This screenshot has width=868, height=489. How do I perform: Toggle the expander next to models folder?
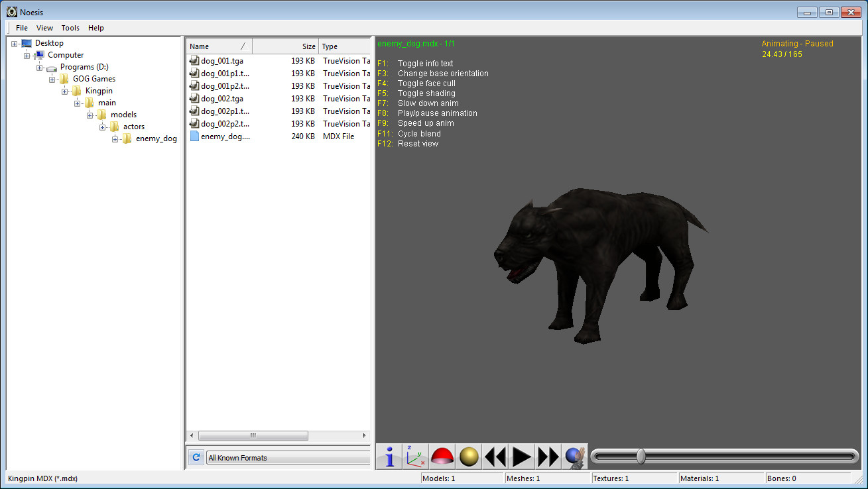(x=90, y=115)
